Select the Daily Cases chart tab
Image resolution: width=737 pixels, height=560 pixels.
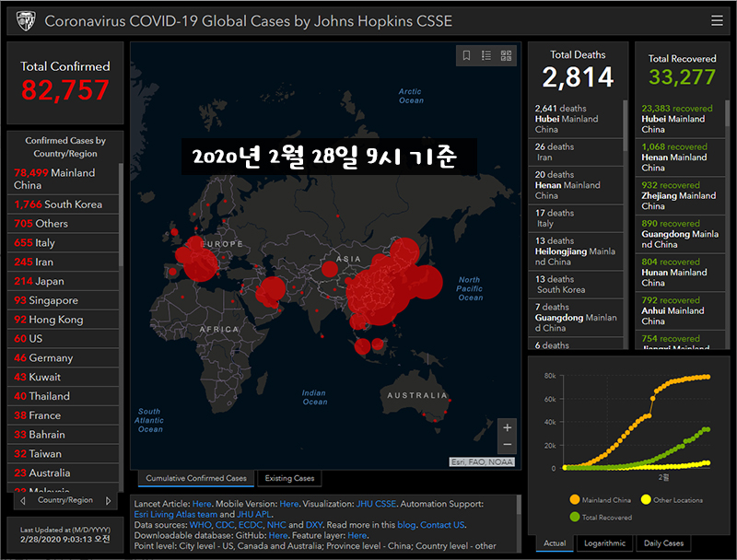(x=663, y=543)
